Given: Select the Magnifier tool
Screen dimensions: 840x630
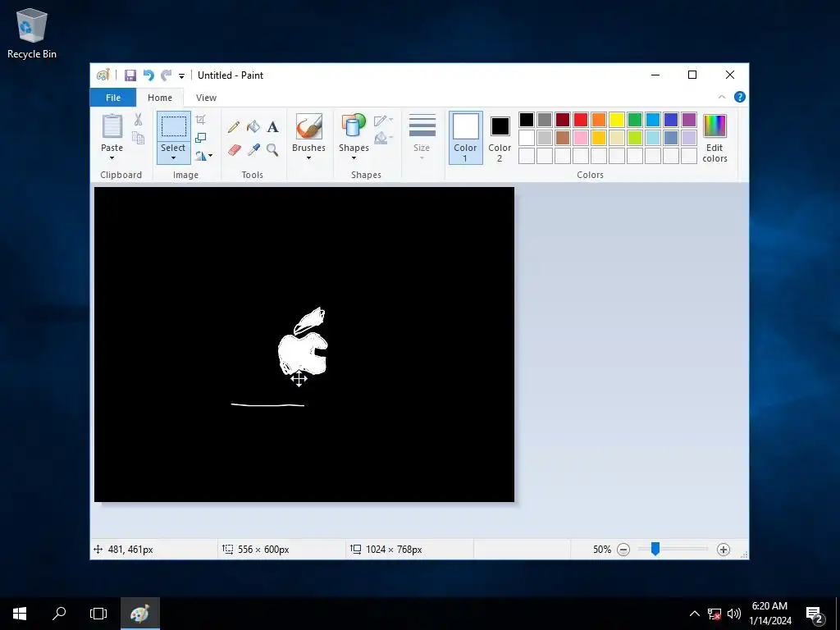Looking at the screenshot, I should 272,150.
